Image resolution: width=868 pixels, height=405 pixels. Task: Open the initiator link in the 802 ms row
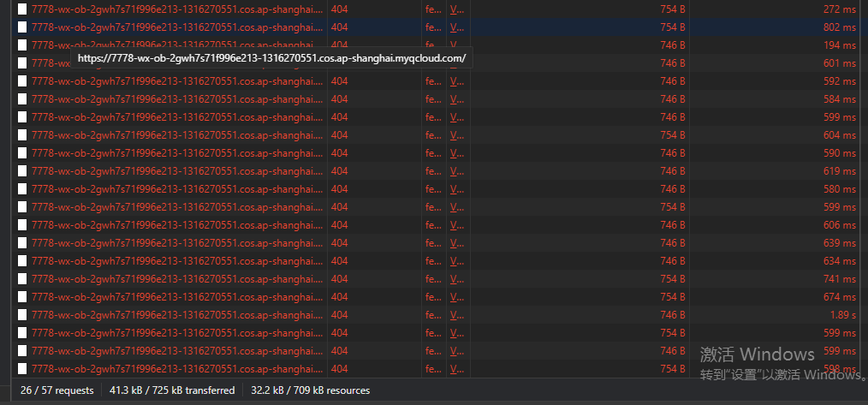pyautogui.click(x=457, y=27)
